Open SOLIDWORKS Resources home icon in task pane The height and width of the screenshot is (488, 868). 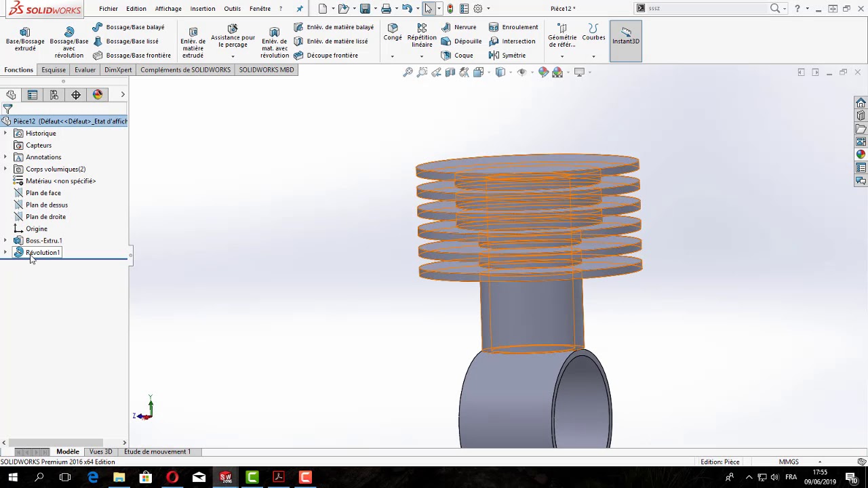pyautogui.click(x=861, y=103)
